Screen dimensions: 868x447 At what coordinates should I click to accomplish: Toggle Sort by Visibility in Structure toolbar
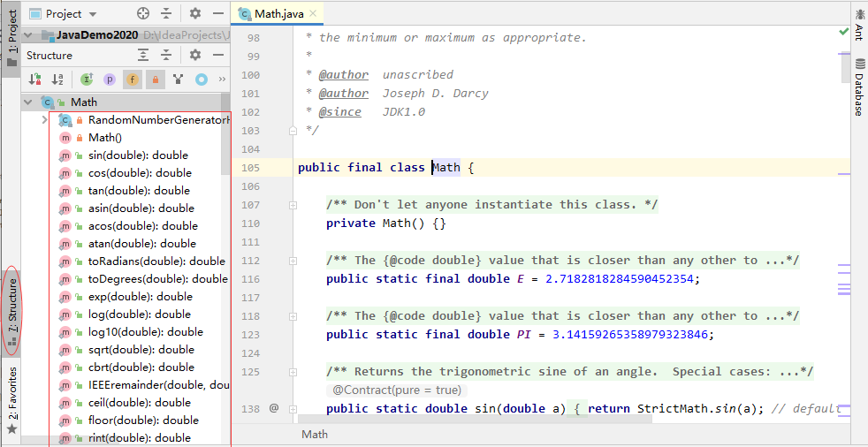click(x=34, y=80)
